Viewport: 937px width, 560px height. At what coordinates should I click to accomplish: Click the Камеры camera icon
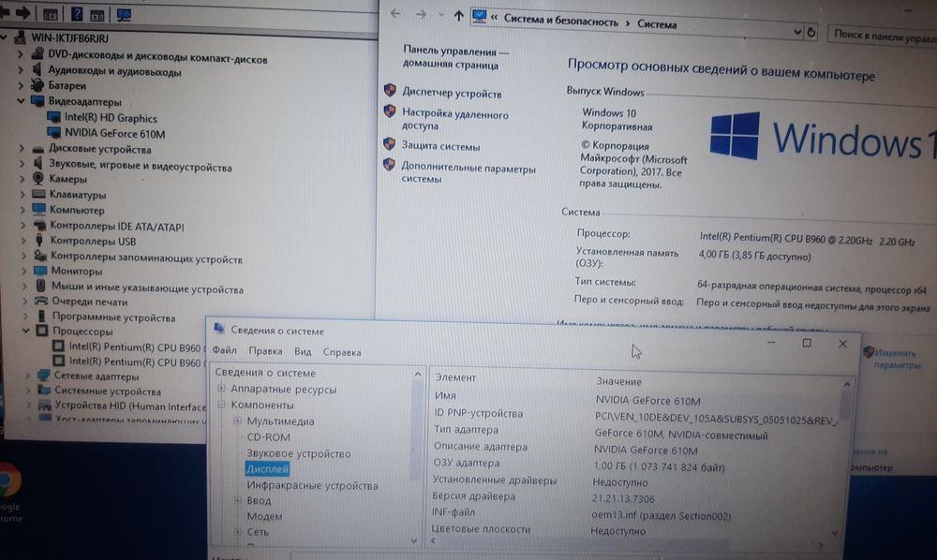click(38, 178)
